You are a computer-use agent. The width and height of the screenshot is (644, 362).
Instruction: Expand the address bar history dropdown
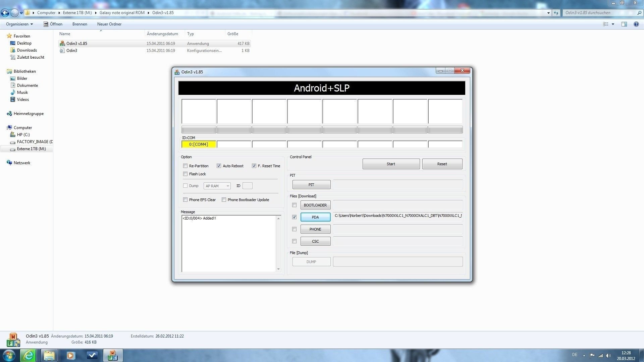[548, 13]
